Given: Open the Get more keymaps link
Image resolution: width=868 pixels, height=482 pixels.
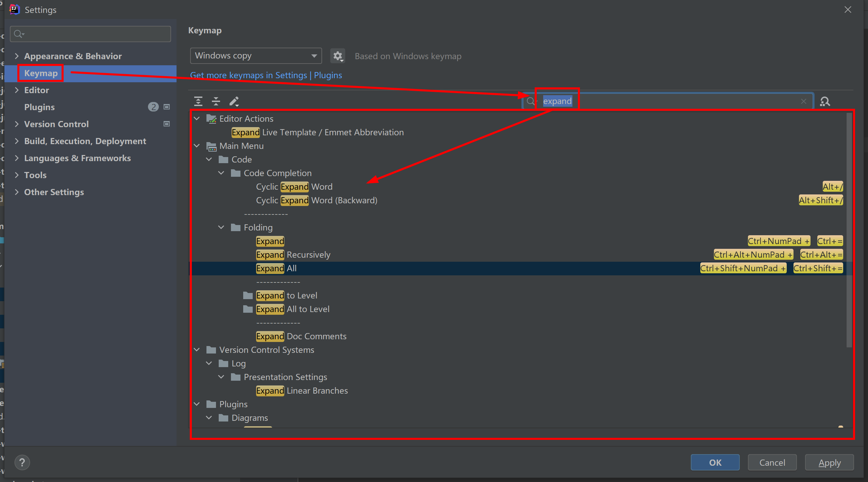Looking at the screenshot, I should coord(266,75).
